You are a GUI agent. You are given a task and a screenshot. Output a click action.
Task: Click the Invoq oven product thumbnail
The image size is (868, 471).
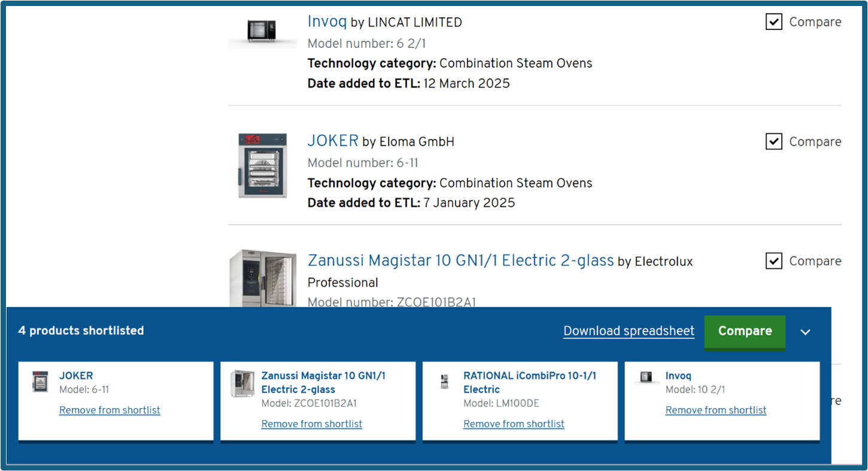pos(263,31)
